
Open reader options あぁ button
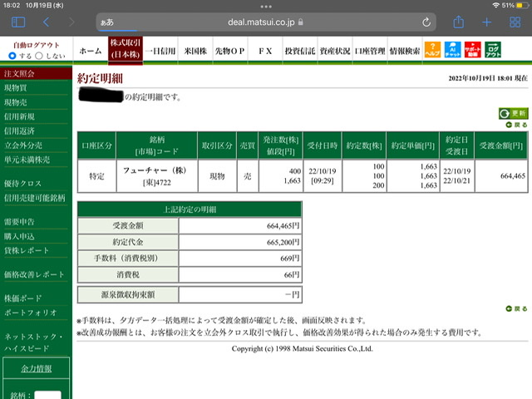(x=107, y=22)
